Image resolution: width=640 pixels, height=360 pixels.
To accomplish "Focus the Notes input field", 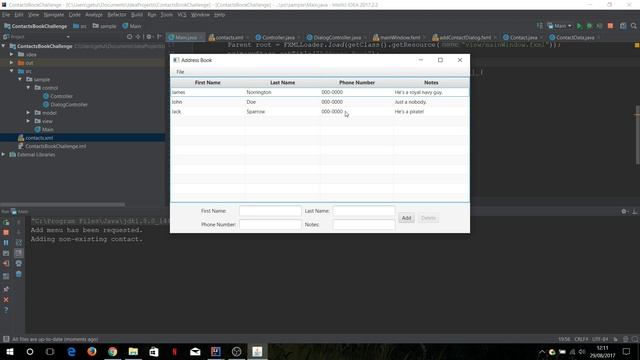I will 364,224.
